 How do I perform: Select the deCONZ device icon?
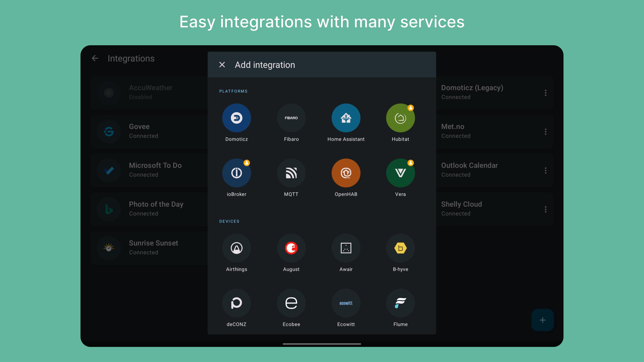[236, 303]
